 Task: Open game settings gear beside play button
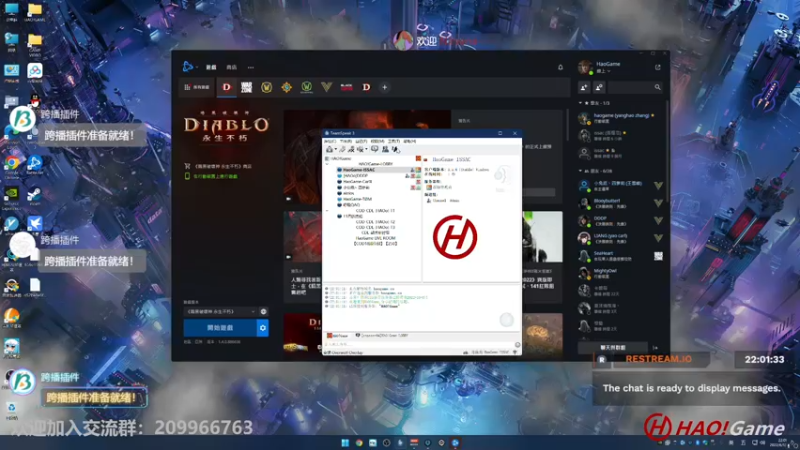[x=263, y=328]
